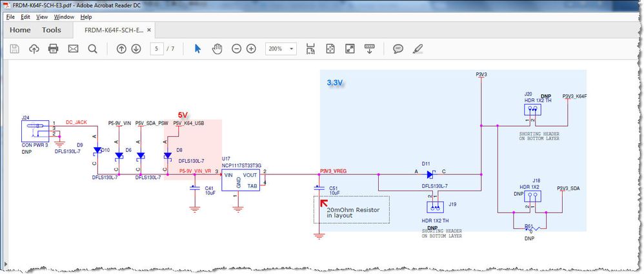This screenshot has height=274, width=644.
Task: Open the Find text magnifier
Action: (x=93, y=49)
